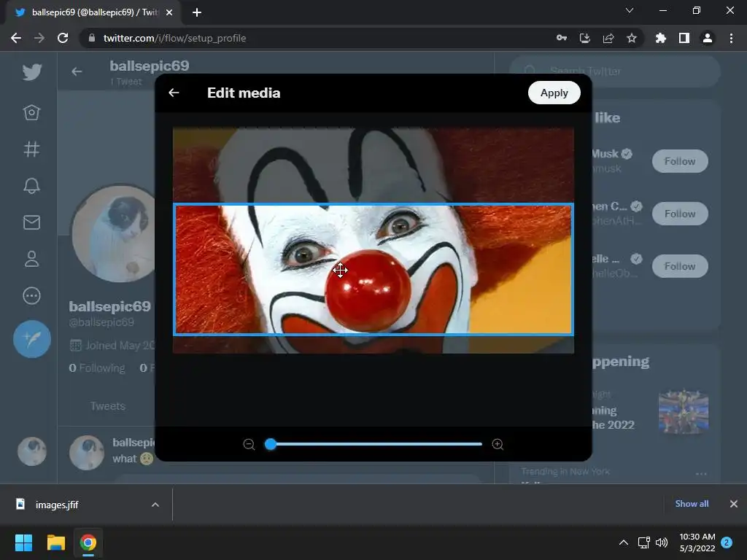The width and height of the screenshot is (747, 560).
Task: Close the ballsepic69 Twitter tab
Action: [169, 13]
